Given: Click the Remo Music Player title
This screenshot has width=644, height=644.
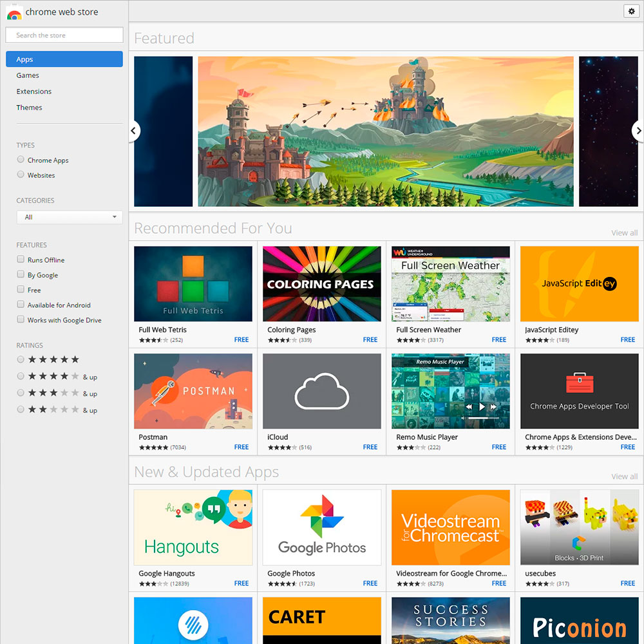Looking at the screenshot, I should point(427,437).
